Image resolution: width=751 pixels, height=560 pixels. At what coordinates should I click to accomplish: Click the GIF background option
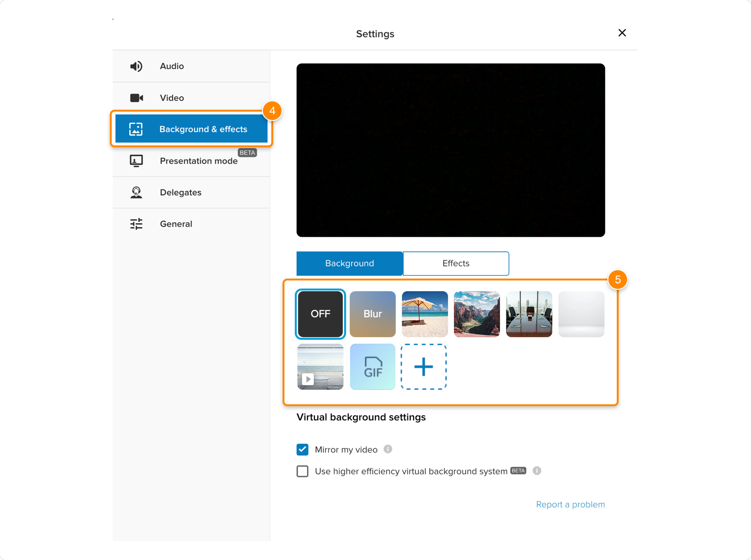click(x=372, y=367)
